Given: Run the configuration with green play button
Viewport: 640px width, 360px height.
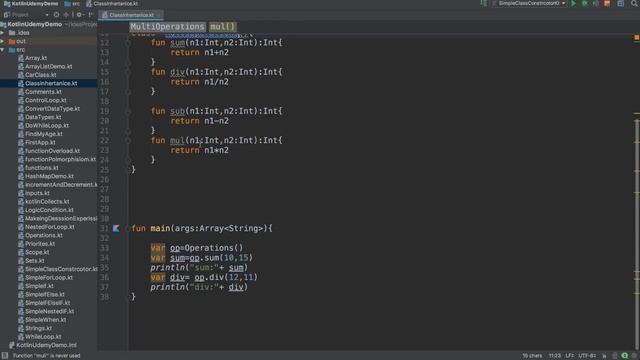Looking at the screenshot, I should (x=573, y=4).
